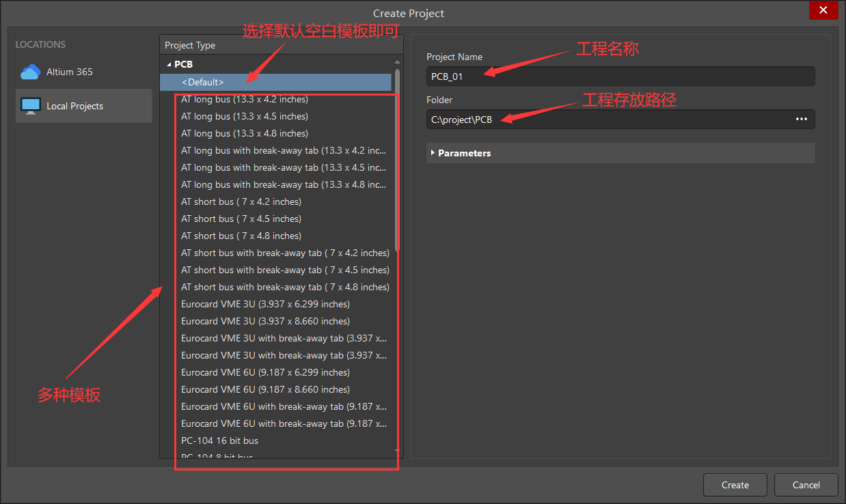Click the template list scroll-up arrow
This screenshot has width=846, height=504.
pos(397,62)
